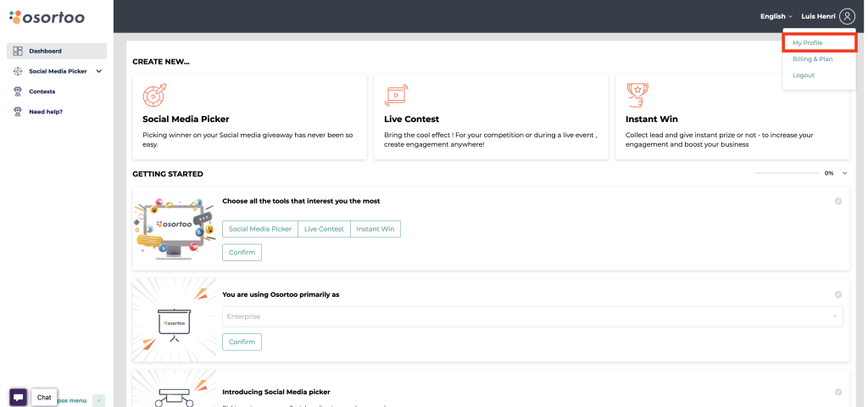This screenshot has height=407, width=868.
Task: Click the checkmark on tools step
Action: coord(838,201)
